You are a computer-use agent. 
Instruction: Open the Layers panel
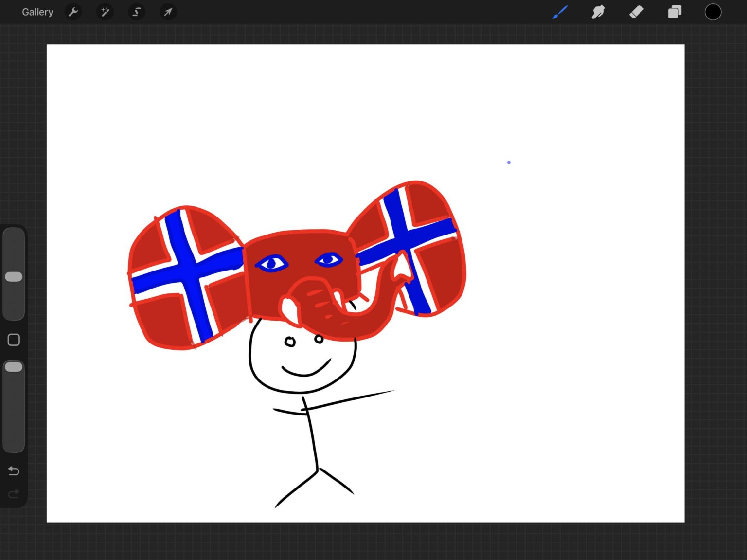[x=675, y=12]
